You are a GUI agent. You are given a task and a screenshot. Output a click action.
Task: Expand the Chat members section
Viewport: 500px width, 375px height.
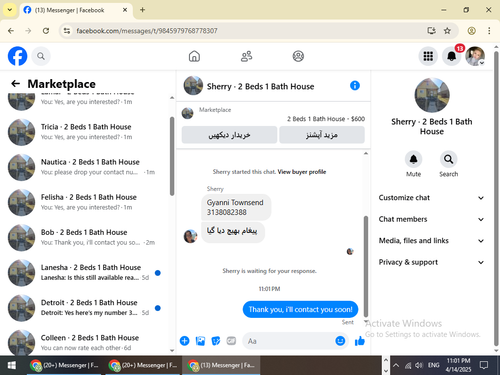432,219
